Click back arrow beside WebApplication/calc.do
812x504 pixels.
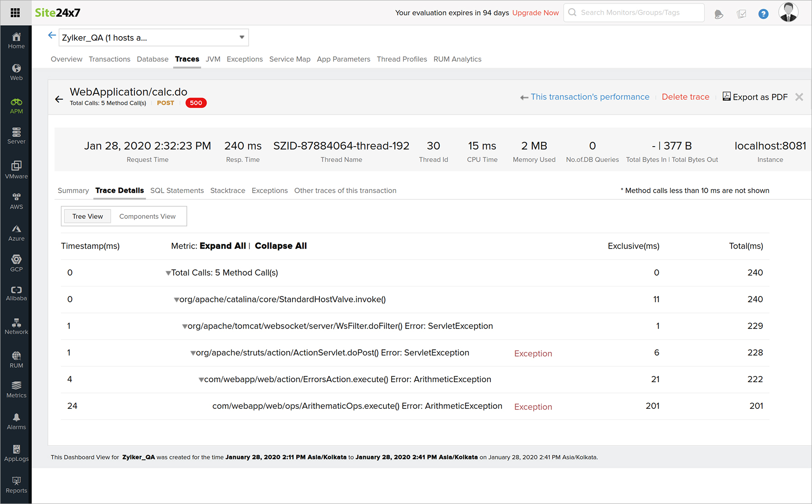[x=59, y=99]
